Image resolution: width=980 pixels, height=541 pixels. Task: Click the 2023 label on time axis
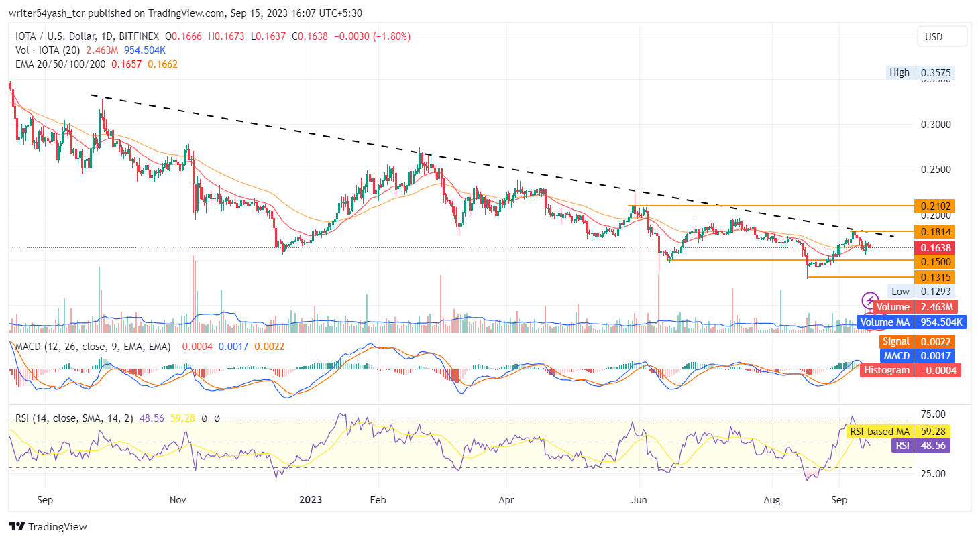click(311, 500)
